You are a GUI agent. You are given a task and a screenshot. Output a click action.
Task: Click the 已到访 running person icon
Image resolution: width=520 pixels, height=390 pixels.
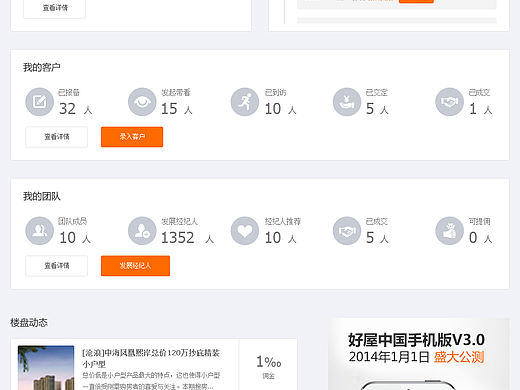[x=245, y=102]
